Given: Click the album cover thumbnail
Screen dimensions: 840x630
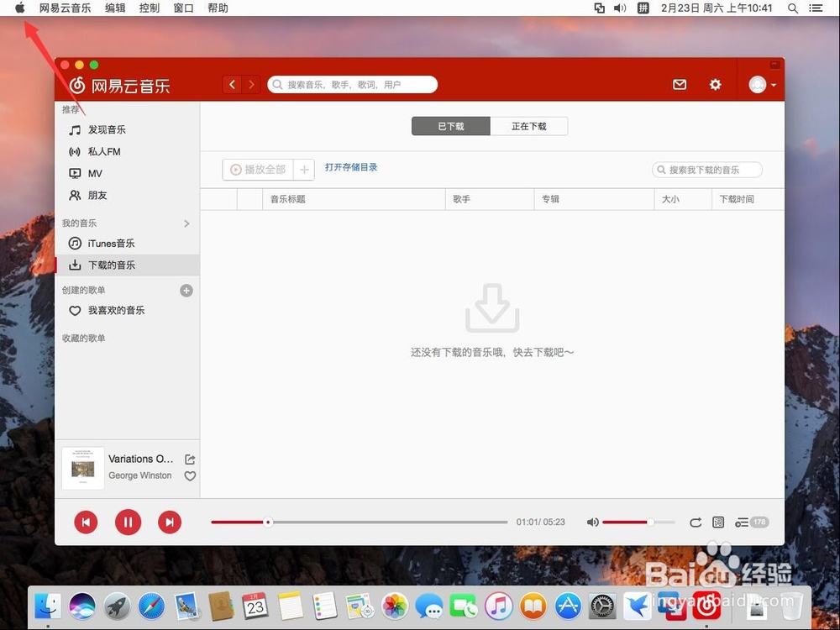Looking at the screenshot, I should coord(83,468).
